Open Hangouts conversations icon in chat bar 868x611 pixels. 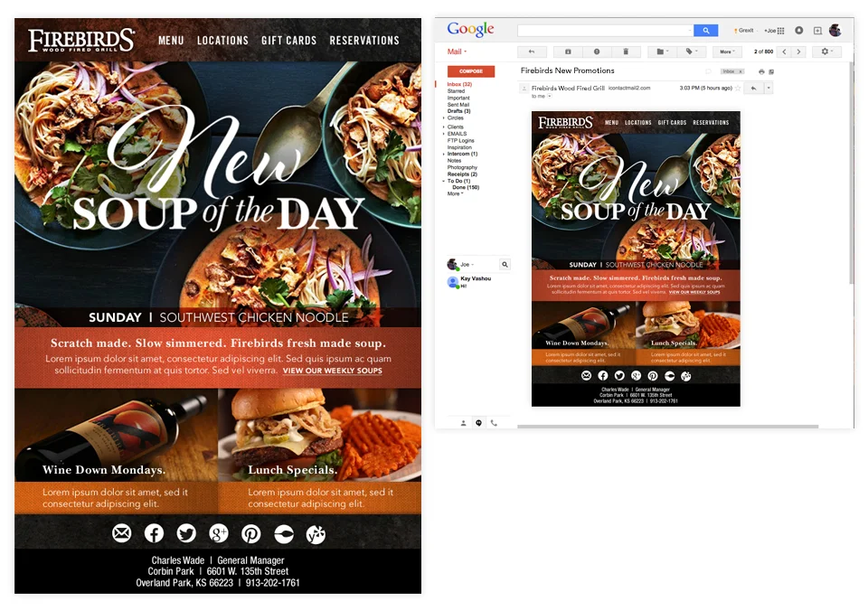[x=479, y=423]
